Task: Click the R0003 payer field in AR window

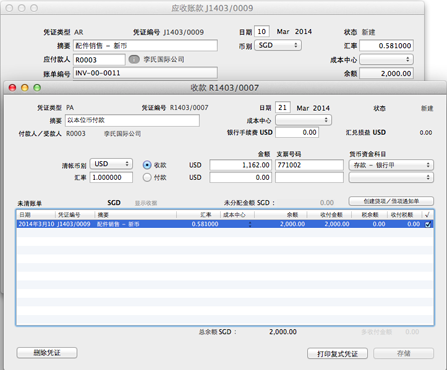Action: [99, 60]
